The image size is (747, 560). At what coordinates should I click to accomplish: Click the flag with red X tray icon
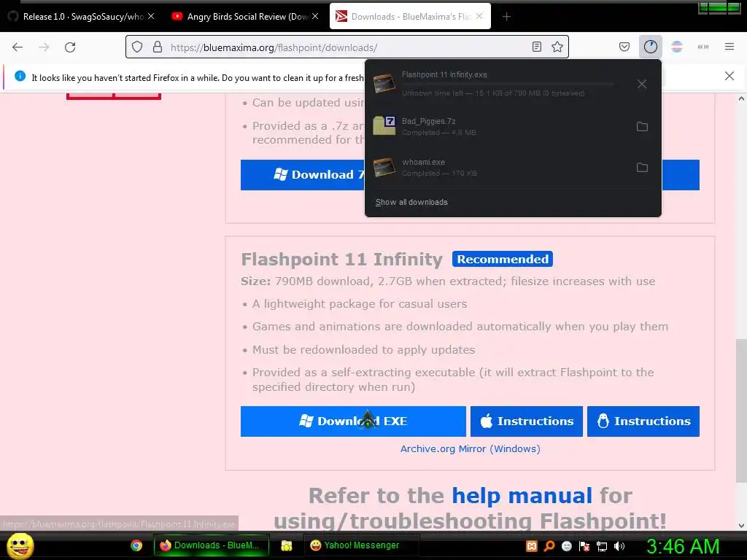click(x=584, y=546)
